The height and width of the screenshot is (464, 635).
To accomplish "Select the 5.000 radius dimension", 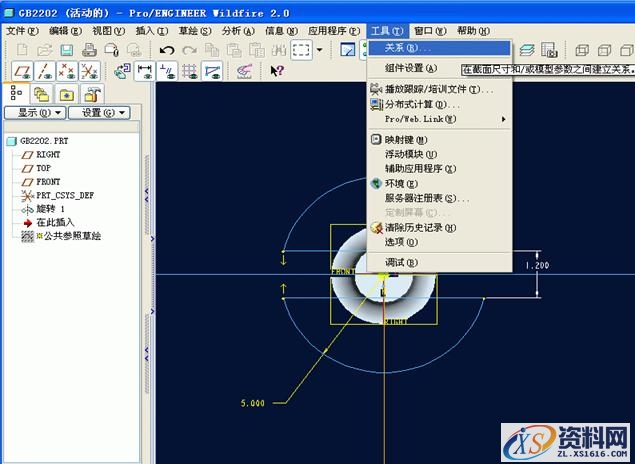I will pos(253,403).
